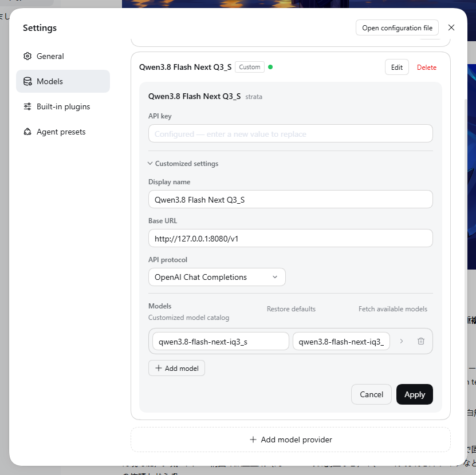The height and width of the screenshot is (475, 476).
Task: Focus the API key input field
Action: click(x=290, y=134)
